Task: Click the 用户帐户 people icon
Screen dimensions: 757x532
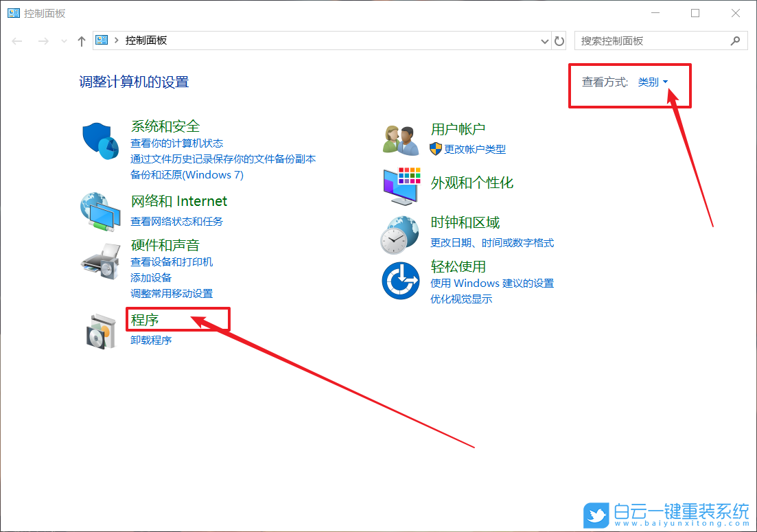Action: coord(400,138)
